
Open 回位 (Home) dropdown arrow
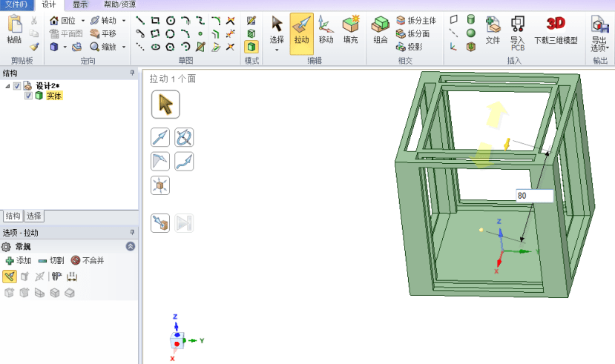[83, 20]
